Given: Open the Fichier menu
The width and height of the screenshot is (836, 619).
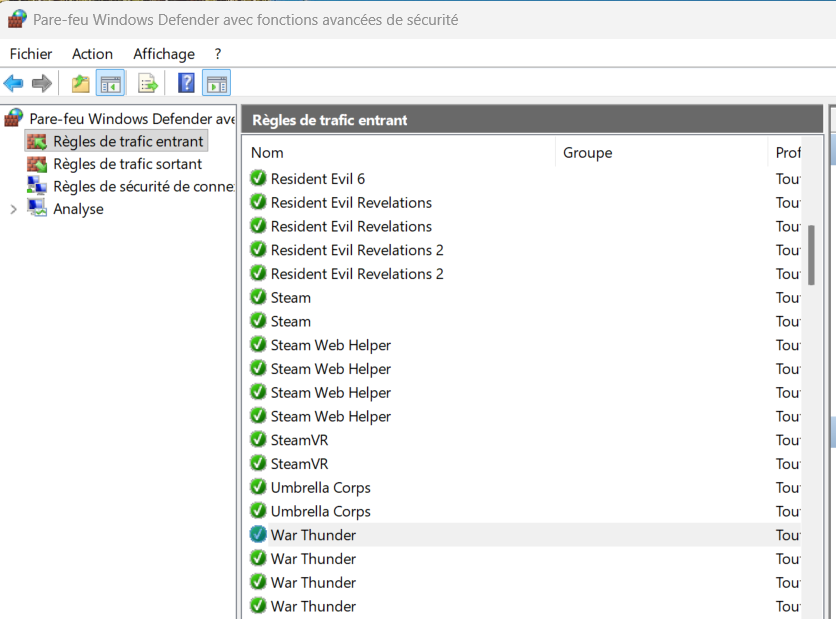Looking at the screenshot, I should click(31, 54).
